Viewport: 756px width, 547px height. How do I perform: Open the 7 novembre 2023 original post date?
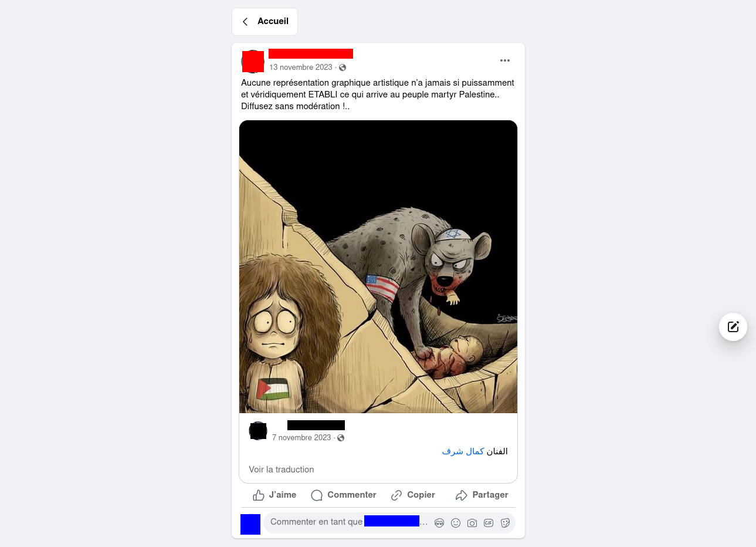point(301,438)
